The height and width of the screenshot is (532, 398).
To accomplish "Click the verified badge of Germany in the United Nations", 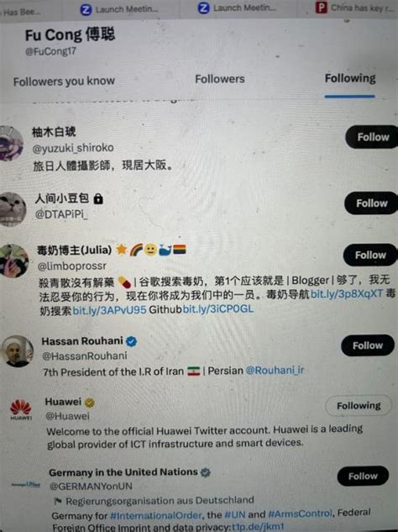I will [x=206, y=472].
